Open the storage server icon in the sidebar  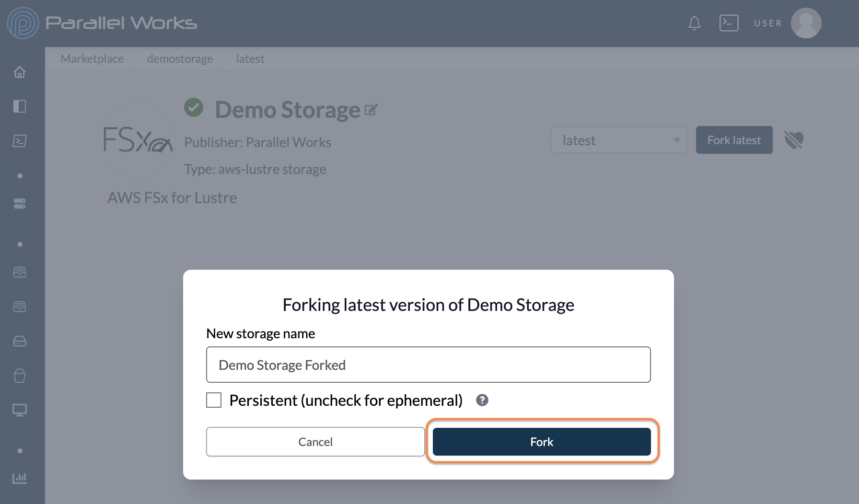click(x=20, y=204)
